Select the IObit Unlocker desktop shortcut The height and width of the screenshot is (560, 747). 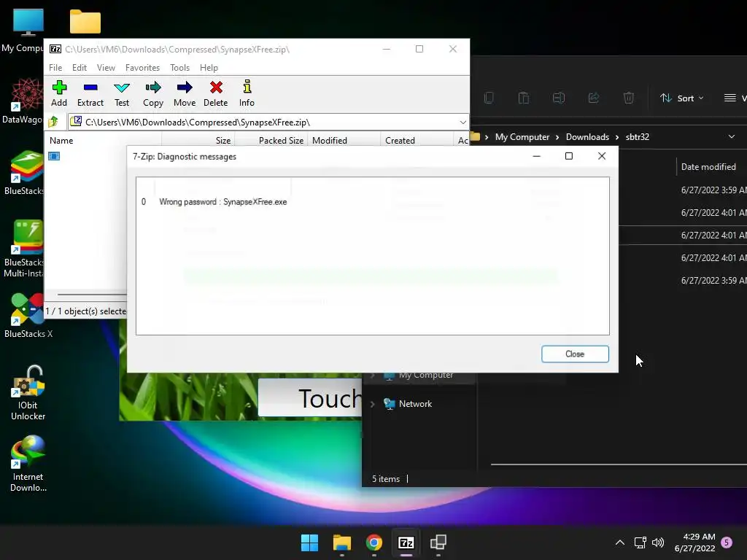pyautogui.click(x=28, y=392)
